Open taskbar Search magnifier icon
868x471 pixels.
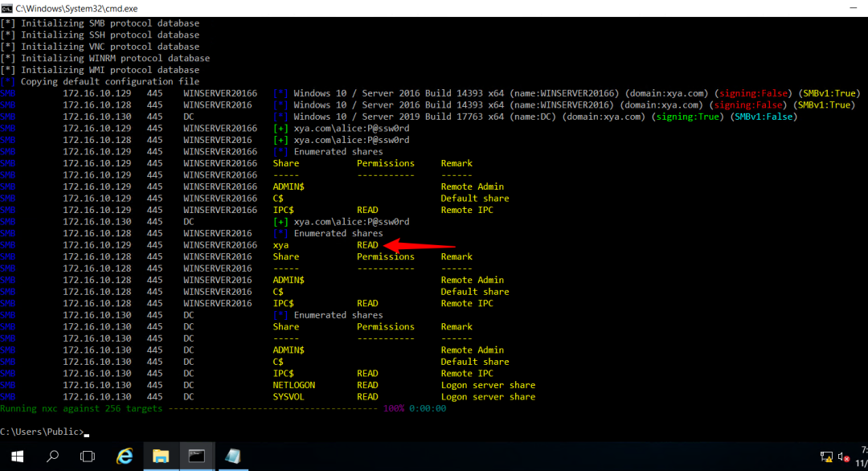point(52,457)
